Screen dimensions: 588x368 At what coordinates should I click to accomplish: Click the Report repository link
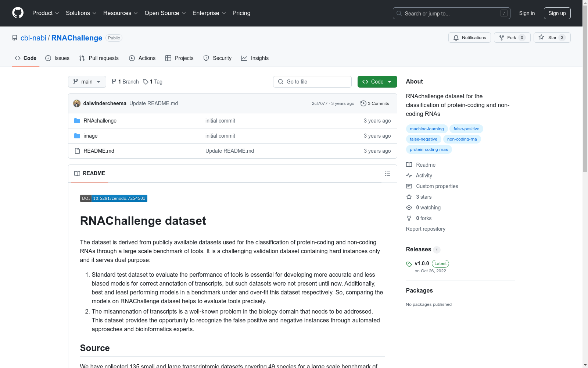point(426,229)
